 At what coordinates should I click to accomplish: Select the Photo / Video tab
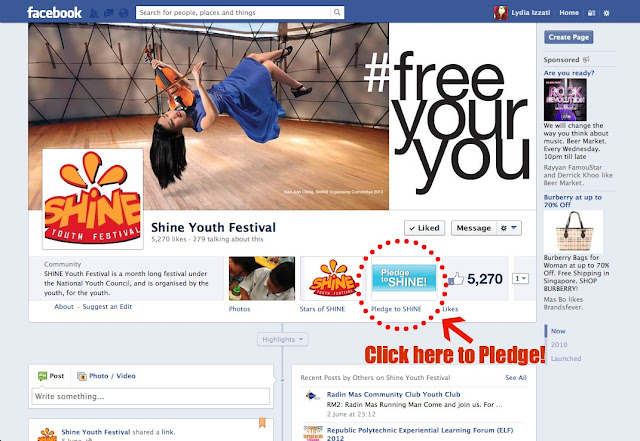[106, 376]
